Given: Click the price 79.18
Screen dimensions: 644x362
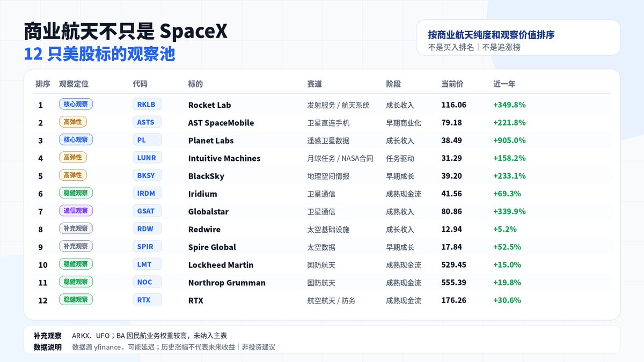Looking at the screenshot, I should point(451,123).
